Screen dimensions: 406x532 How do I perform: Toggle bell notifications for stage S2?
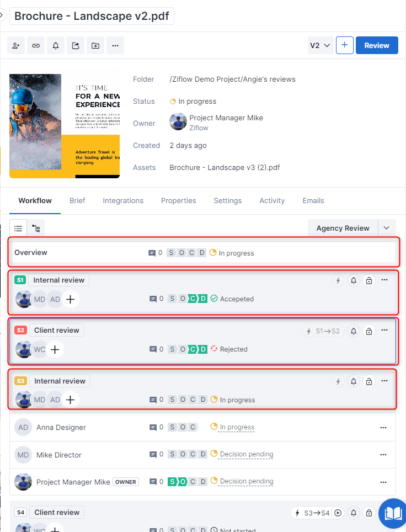click(354, 331)
